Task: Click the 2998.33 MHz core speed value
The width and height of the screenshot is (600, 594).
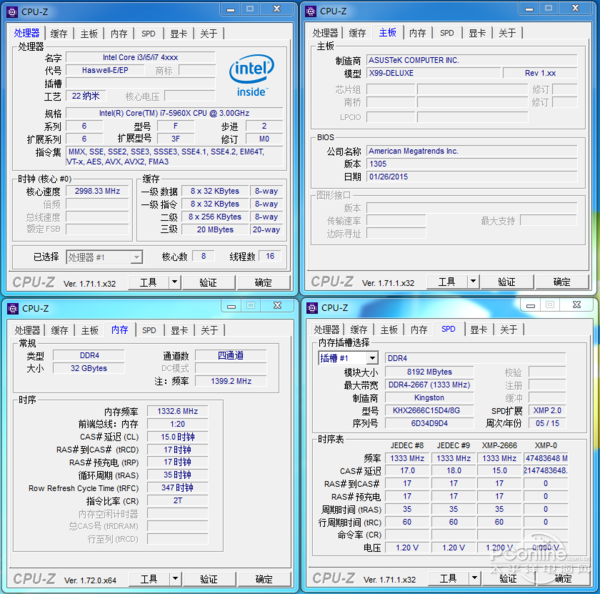Action: pos(97,191)
